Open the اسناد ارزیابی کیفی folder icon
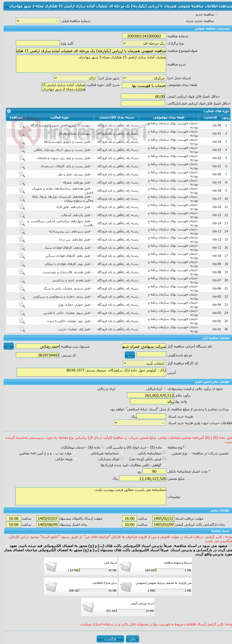 [88, 607]
